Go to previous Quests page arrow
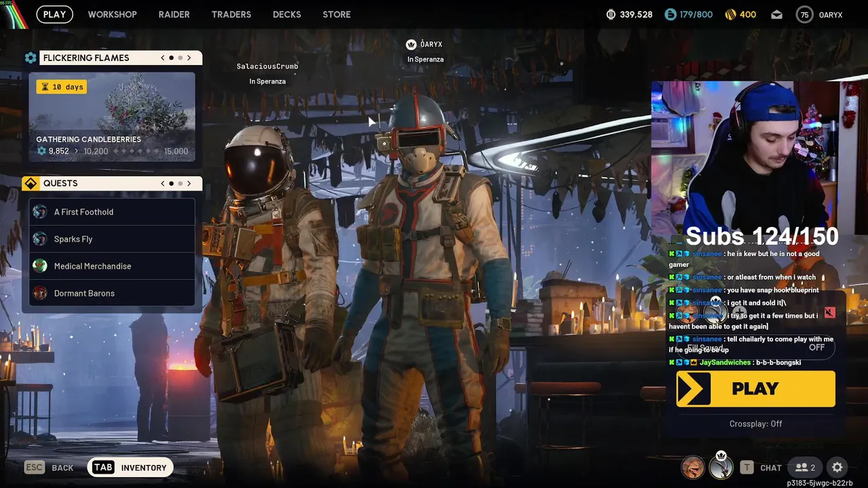The image size is (868, 488). pyautogui.click(x=163, y=183)
